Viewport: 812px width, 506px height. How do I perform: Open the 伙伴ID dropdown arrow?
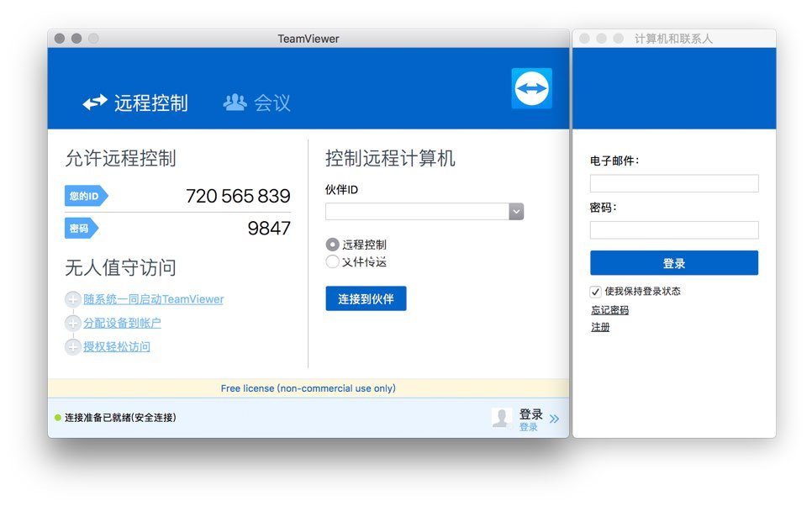click(516, 211)
